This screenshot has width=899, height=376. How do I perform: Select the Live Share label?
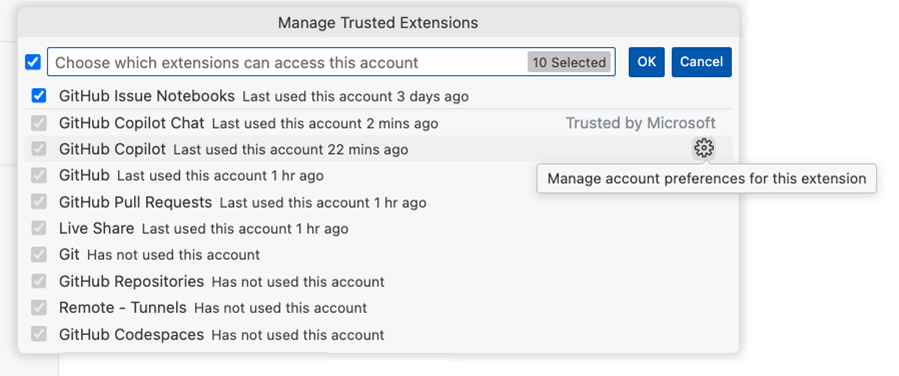coord(96,229)
